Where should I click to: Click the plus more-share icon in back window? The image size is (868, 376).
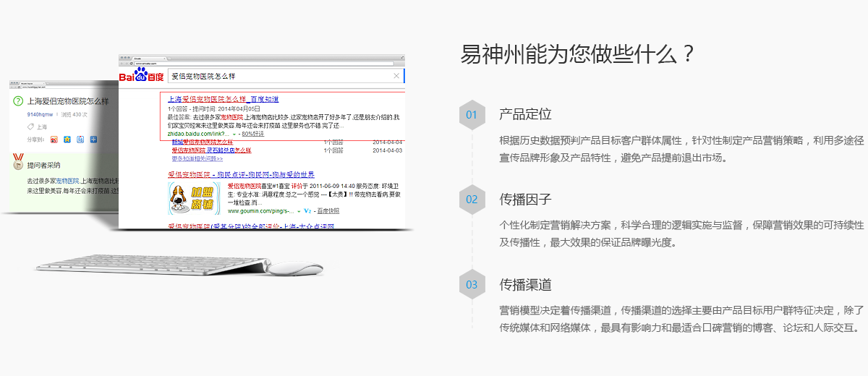coord(94,139)
